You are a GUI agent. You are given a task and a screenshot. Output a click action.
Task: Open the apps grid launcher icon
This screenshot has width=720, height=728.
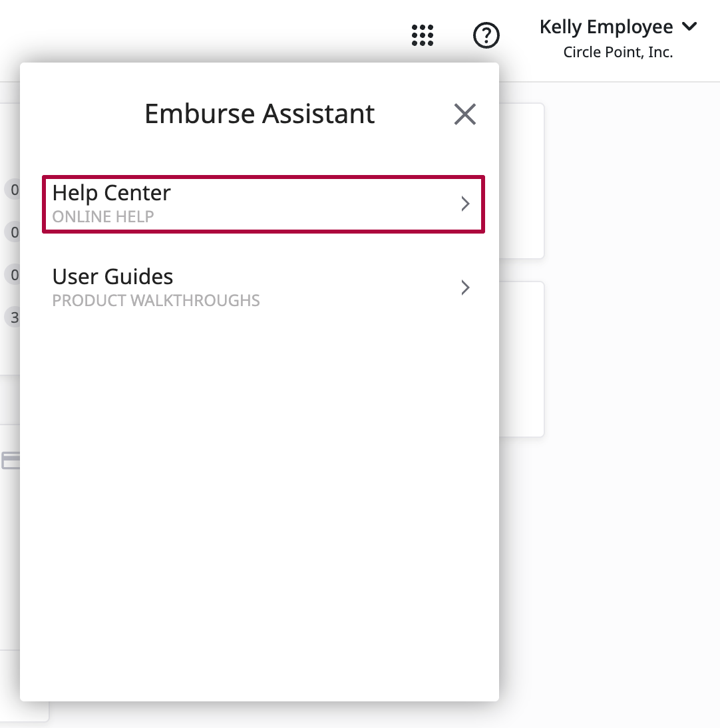[423, 35]
